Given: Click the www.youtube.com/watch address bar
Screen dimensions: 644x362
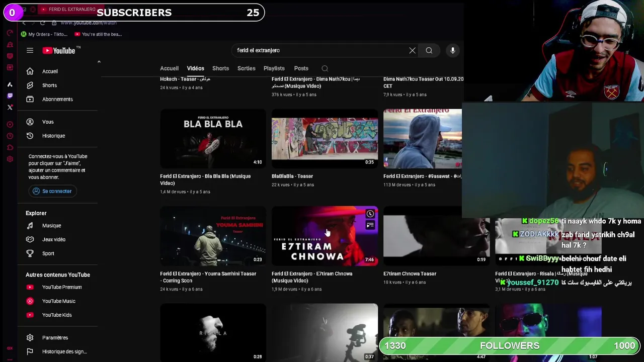Looking at the screenshot, I should [x=89, y=23].
